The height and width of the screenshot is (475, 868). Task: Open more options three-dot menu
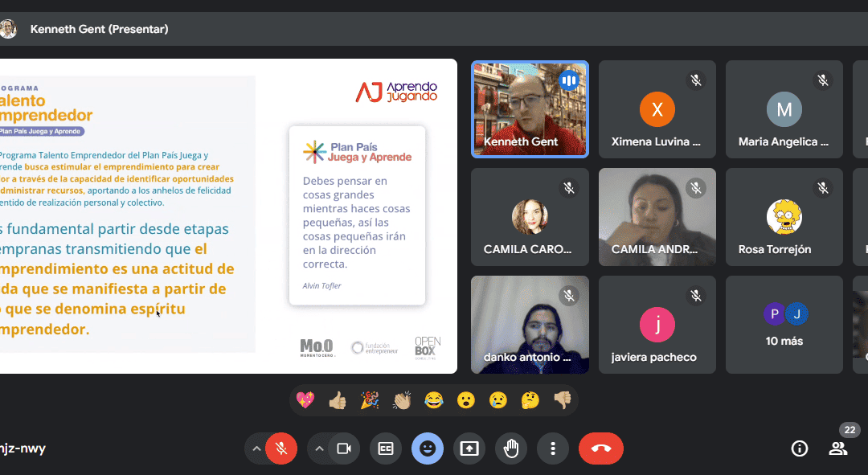point(552,448)
